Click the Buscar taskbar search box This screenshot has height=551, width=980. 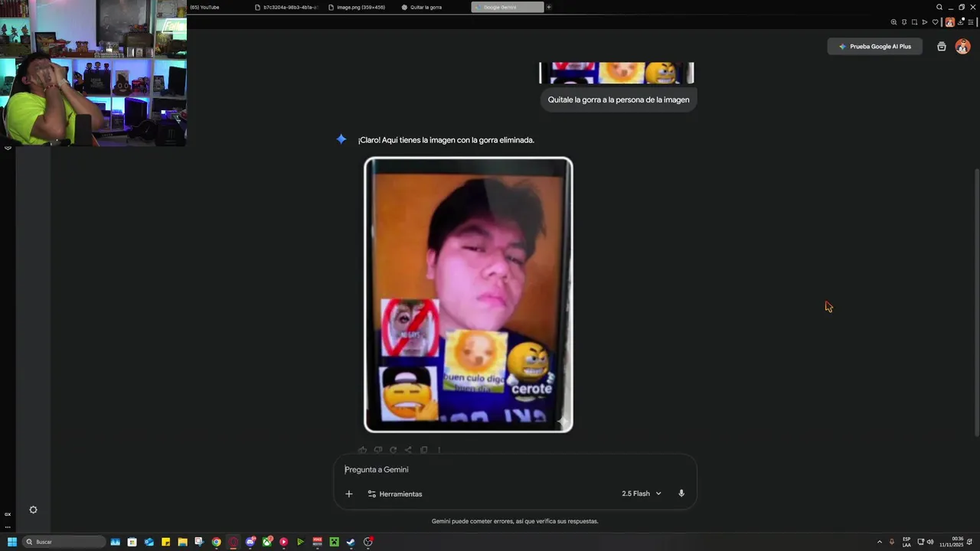point(64,542)
